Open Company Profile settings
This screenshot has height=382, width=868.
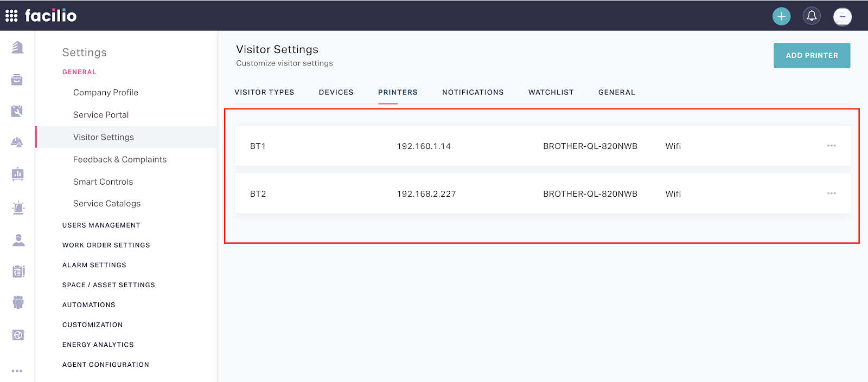(x=106, y=93)
